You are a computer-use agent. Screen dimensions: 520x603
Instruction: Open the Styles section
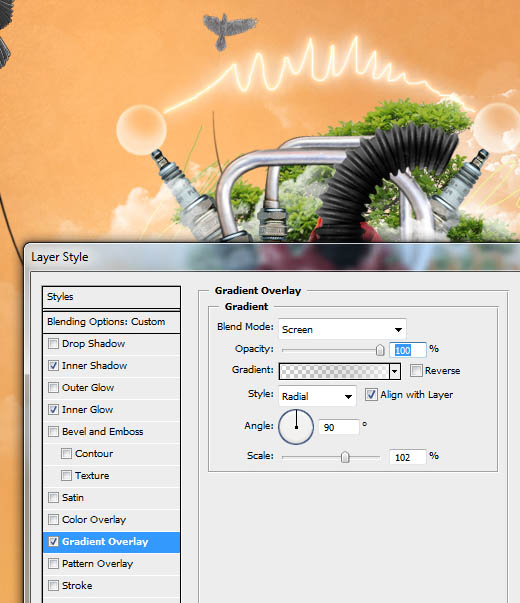coord(111,297)
